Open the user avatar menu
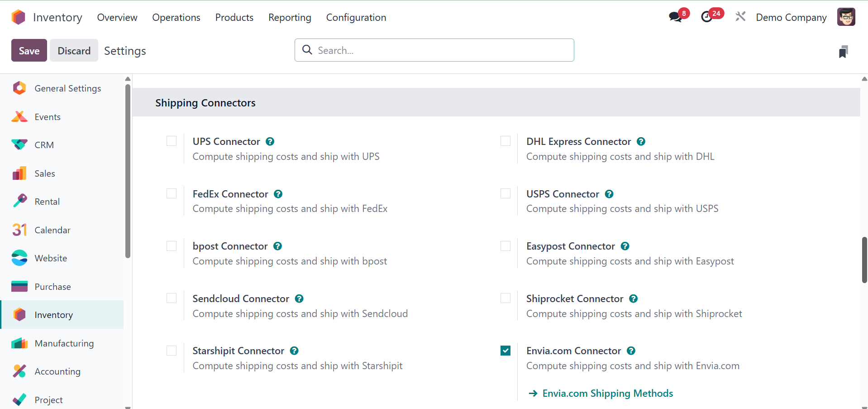This screenshot has height=409, width=868. point(846,17)
